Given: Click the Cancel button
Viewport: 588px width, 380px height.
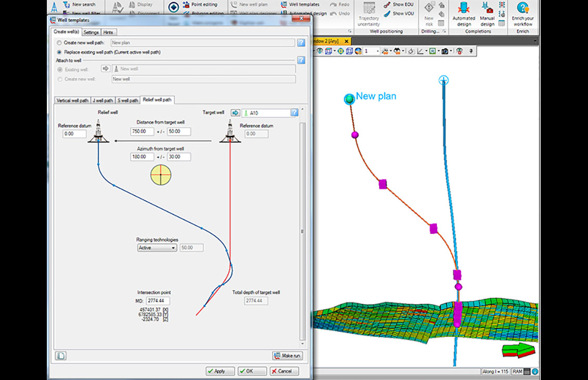Looking at the screenshot, I should (284, 371).
